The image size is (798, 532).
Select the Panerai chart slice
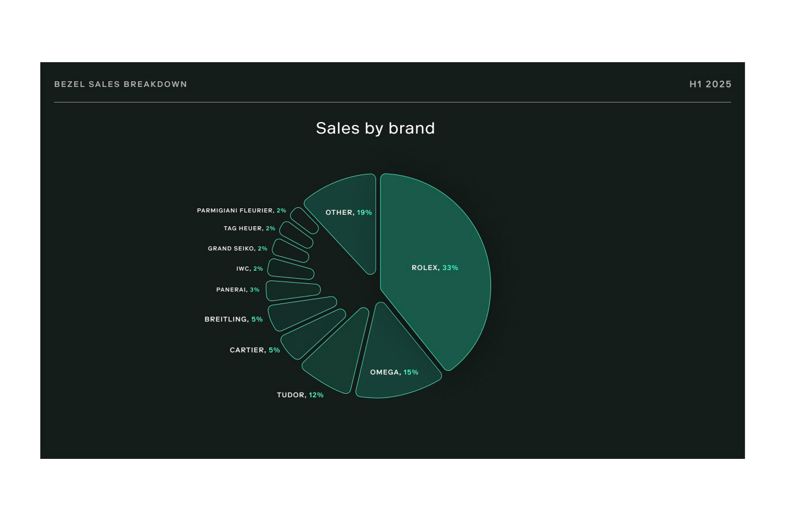[x=291, y=291]
